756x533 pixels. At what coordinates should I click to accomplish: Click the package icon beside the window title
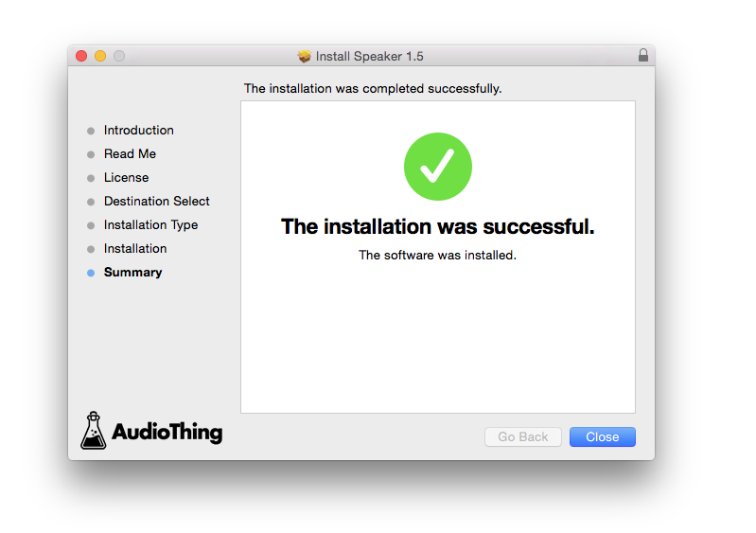(304, 57)
